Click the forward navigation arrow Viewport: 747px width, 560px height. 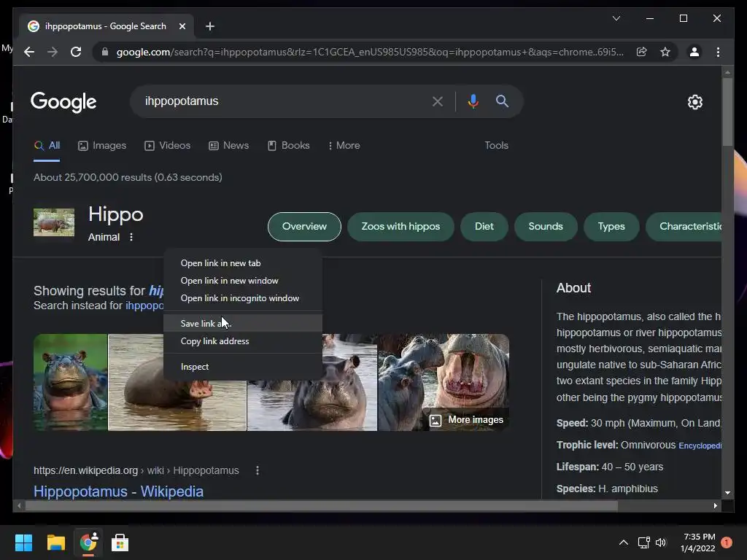click(x=53, y=52)
